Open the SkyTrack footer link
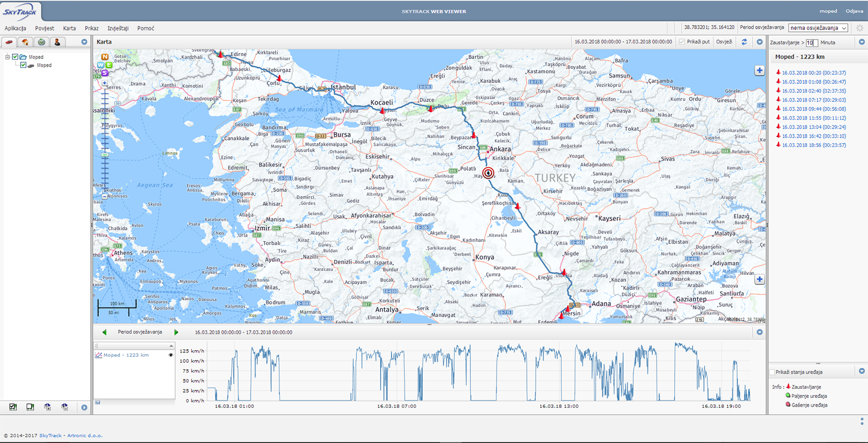 point(50,435)
